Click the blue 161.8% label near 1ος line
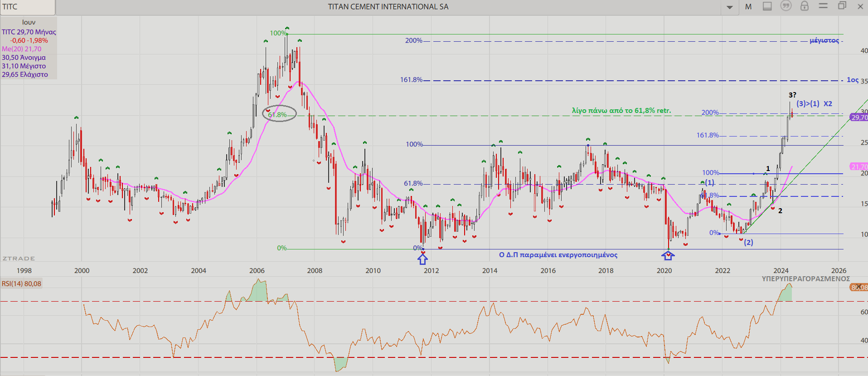Image resolution: width=868 pixels, height=376 pixels. click(411, 79)
